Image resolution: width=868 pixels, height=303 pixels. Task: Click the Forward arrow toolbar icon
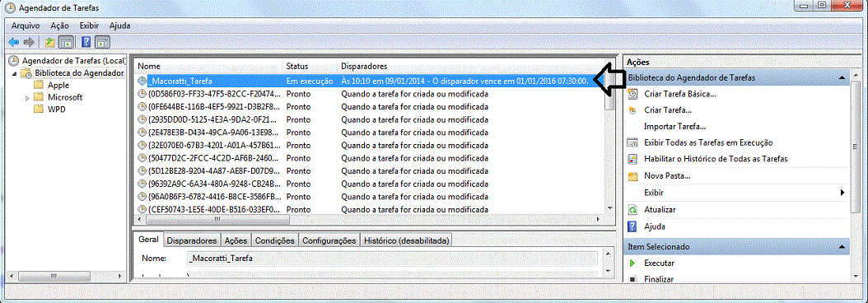tap(29, 42)
